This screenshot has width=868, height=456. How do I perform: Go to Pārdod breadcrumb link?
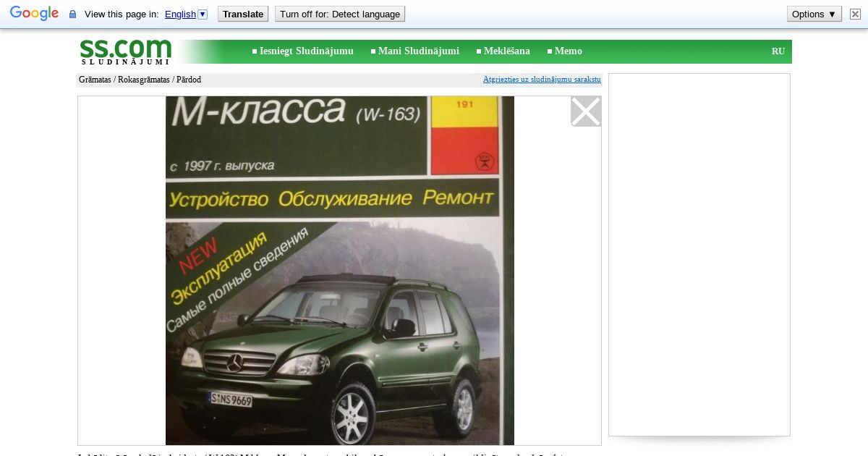pos(189,80)
